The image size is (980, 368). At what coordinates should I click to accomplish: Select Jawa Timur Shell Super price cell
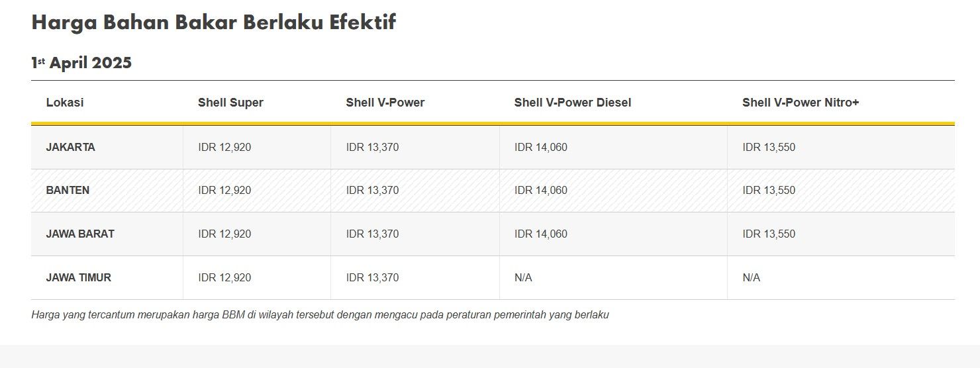[224, 278]
